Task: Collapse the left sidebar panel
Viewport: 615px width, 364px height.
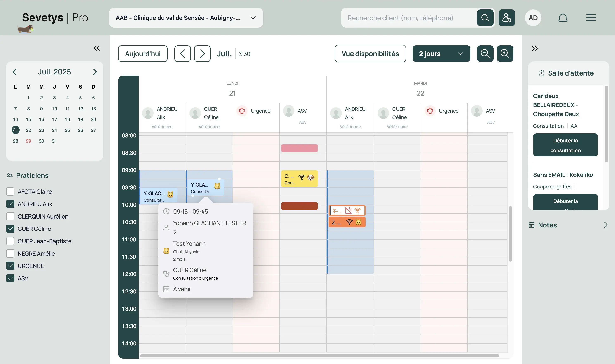Action: (97, 48)
